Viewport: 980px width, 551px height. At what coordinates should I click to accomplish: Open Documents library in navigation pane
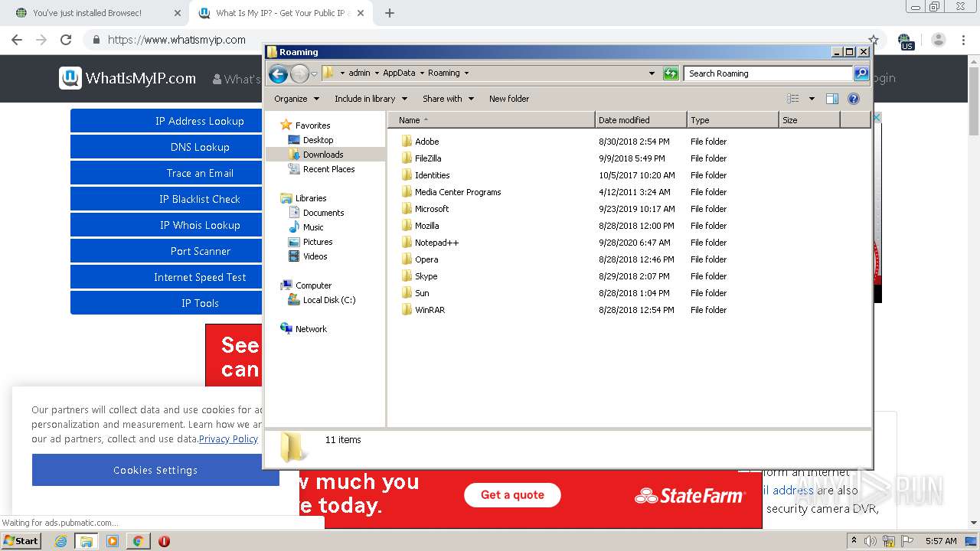coord(323,213)
